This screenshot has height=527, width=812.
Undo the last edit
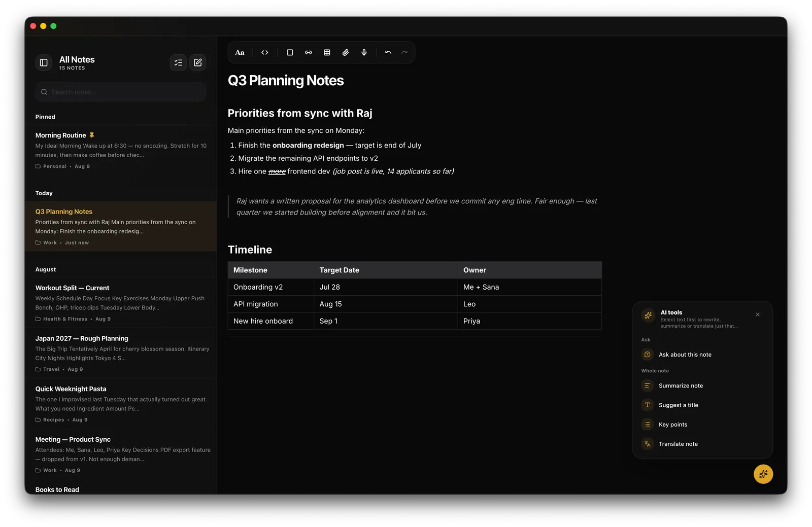[x=388, y=53]
